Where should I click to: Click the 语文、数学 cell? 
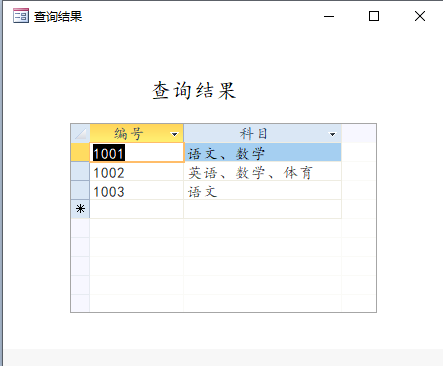[x=262, y=153]
